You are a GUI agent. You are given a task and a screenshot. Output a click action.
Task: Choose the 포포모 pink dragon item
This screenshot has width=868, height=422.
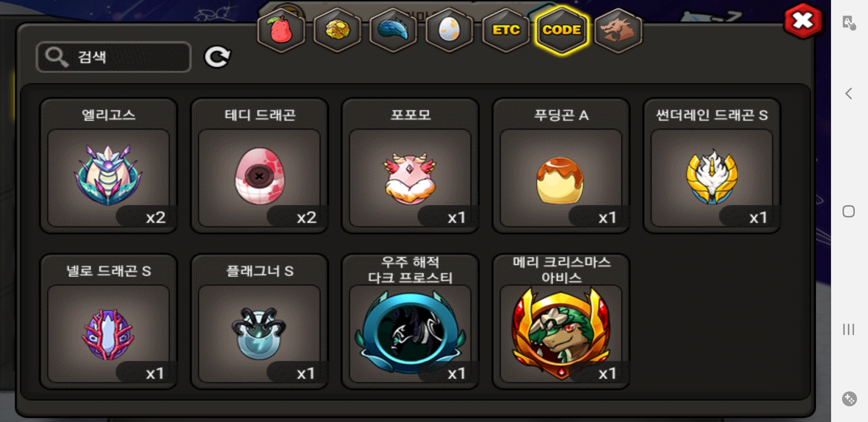coord(410,166)
